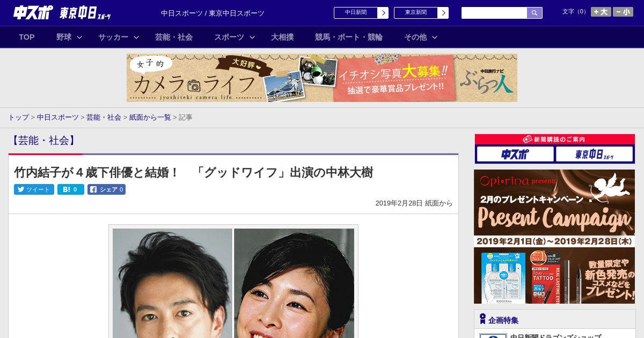This screenshot has width=644, height=338.
Task: Click the article headline about 竹内結子
Action: 193,173
